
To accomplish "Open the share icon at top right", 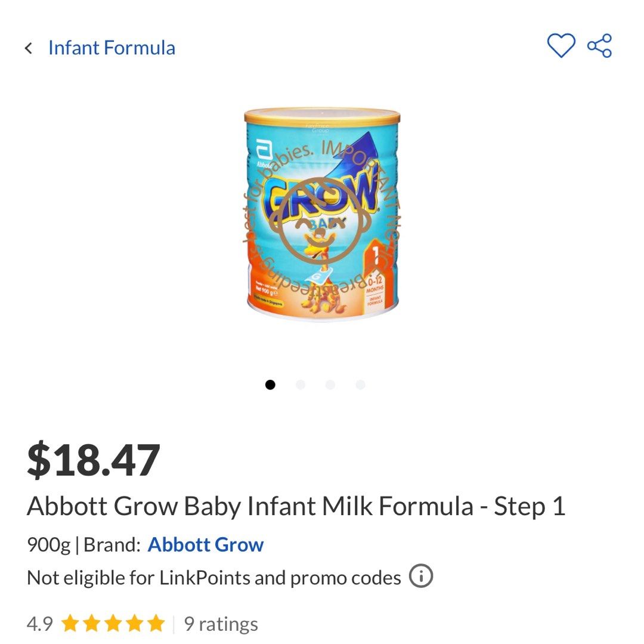I will (x=600, y=45).
